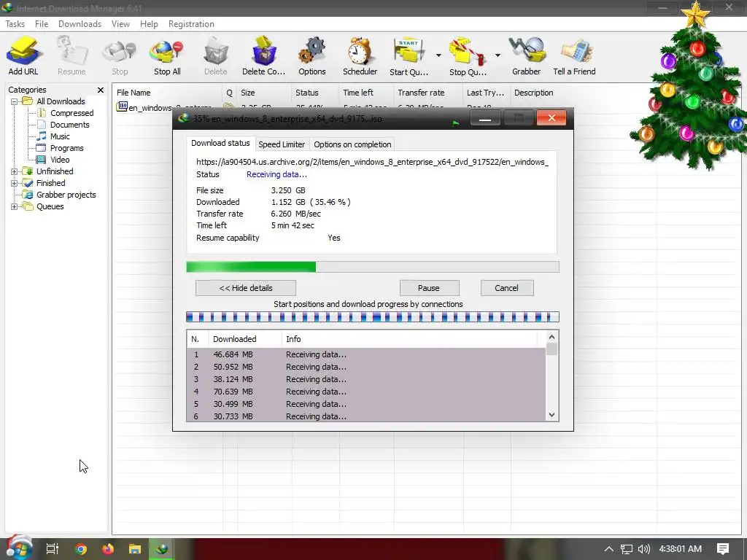This screenshot has height=560, width=747.
Task: Click the Resume toolbar icon
Action: coord(71,56)
